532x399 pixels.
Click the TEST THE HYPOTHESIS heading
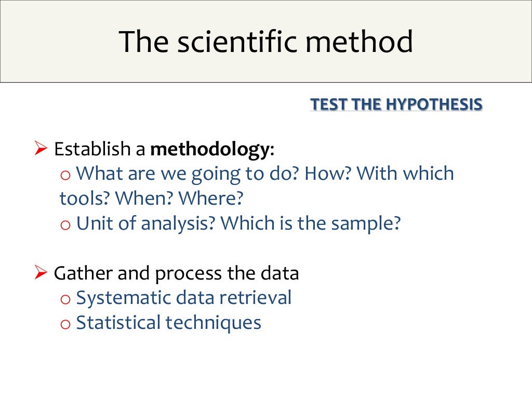pyautogui.click(x=396, y=104)
